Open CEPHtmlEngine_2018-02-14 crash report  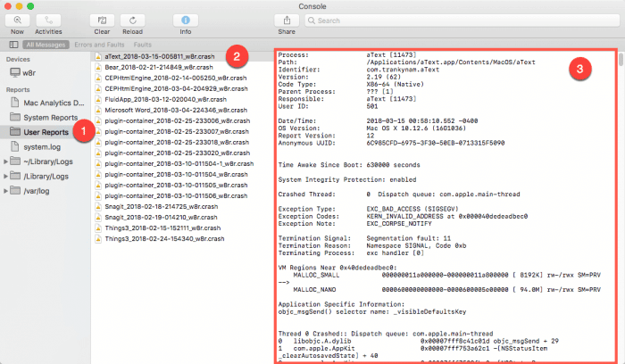[x=176, y=78]
